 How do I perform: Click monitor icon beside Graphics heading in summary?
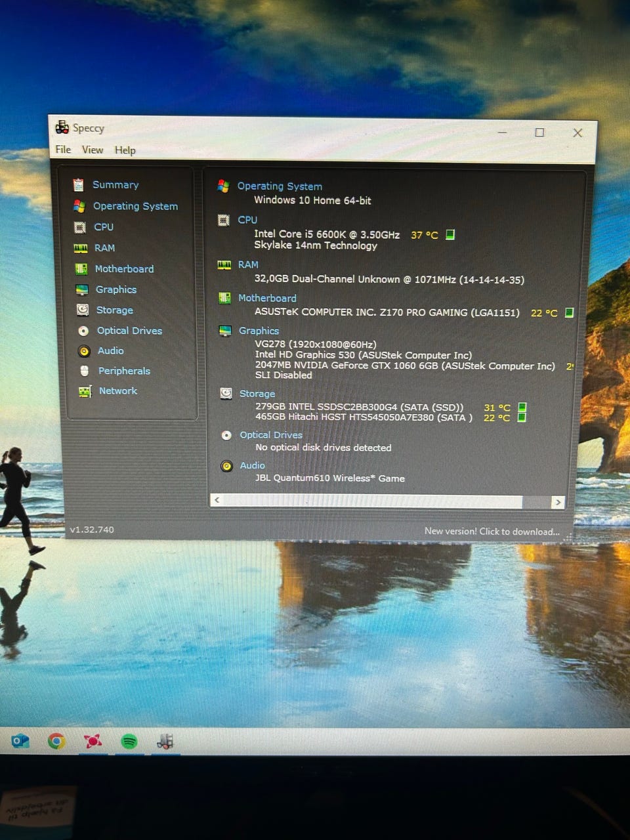tap(225, 331)
